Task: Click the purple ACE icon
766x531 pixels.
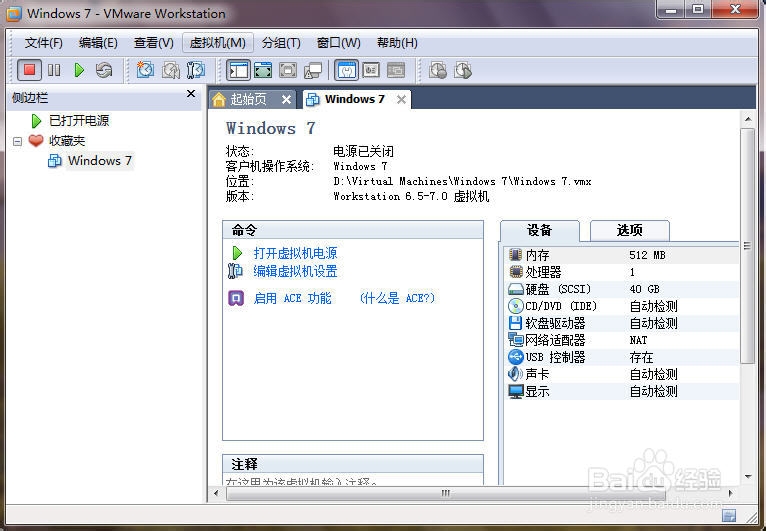Action: 236,298
